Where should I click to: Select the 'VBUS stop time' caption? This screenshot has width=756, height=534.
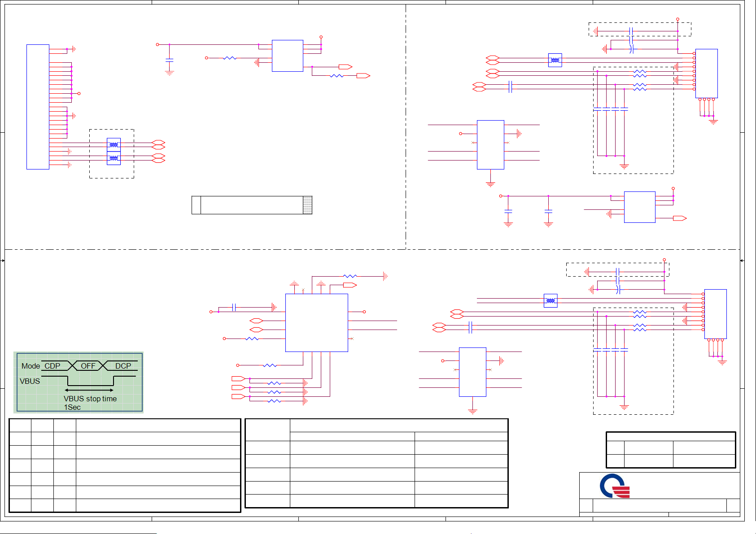90,399
